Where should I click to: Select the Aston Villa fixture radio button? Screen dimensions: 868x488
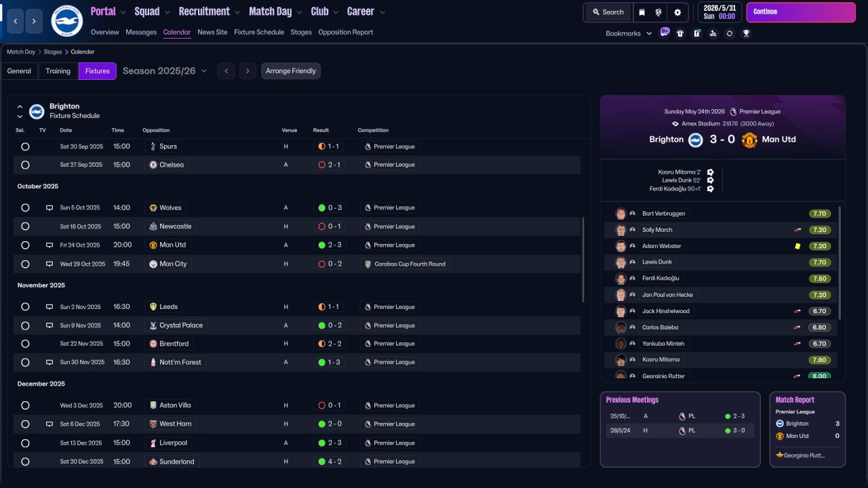(x=25, y=405)
